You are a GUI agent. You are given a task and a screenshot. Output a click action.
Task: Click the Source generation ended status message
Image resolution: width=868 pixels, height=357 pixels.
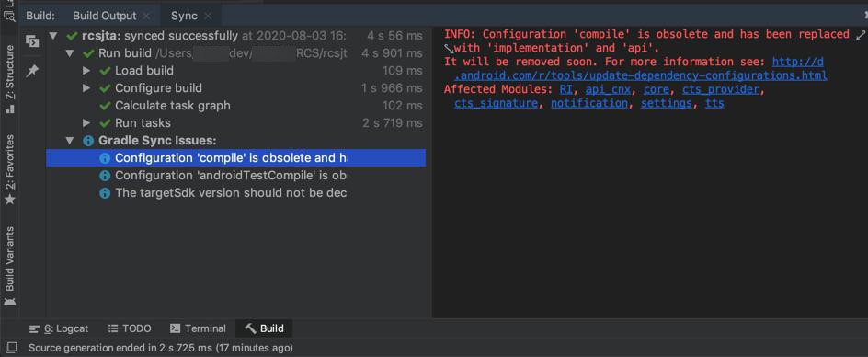click(x=161, y=348)
